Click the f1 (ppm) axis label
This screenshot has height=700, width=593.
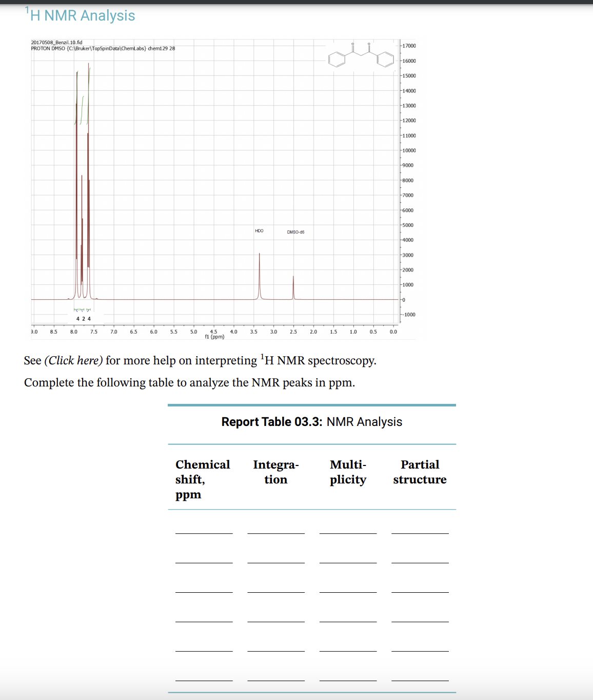pyautogui.click(x=215, y=337)
